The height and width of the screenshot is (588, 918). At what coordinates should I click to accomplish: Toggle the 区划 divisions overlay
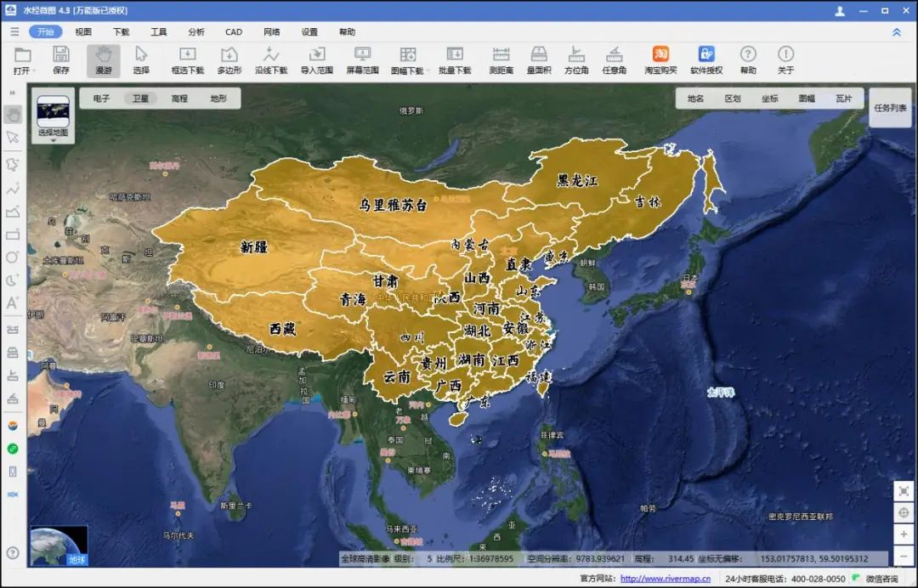pos(733,99)
